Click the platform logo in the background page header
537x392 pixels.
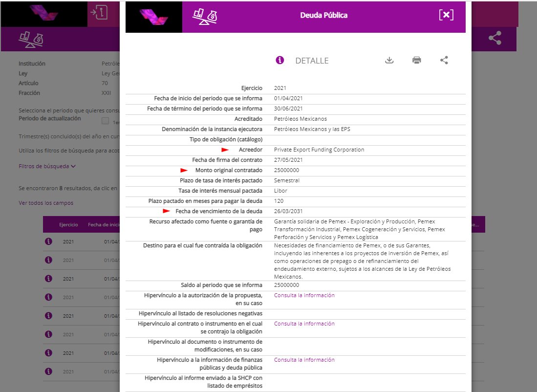click(44, 13)
